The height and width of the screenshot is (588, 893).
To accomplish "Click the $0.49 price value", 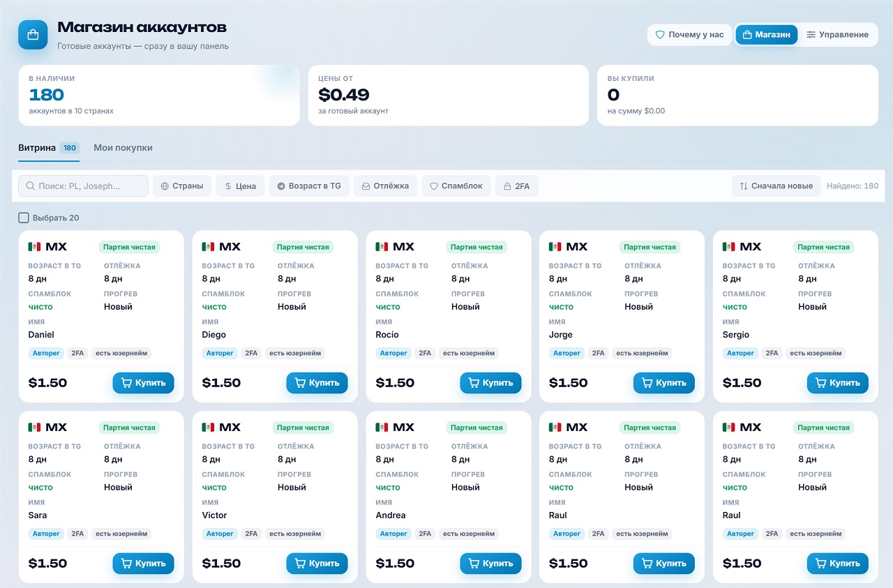I will (x=344, y=95).
